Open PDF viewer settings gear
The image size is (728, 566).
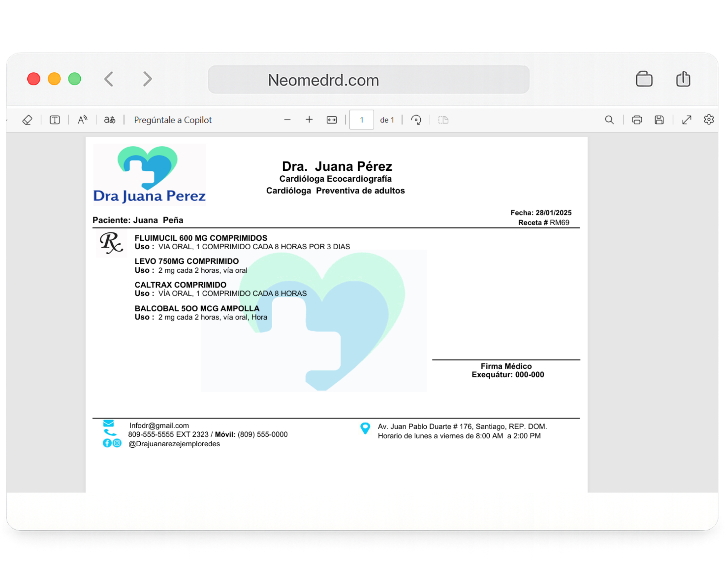click(709, 120)
